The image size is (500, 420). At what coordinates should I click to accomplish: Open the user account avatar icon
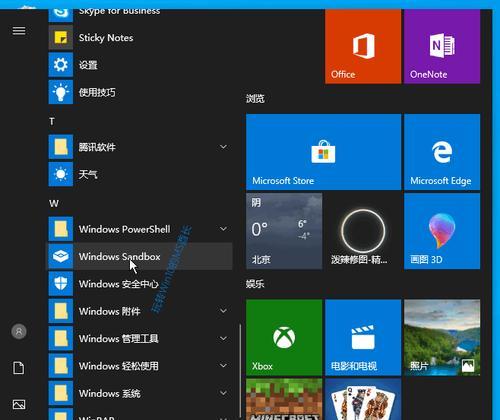tap(19, 332)
